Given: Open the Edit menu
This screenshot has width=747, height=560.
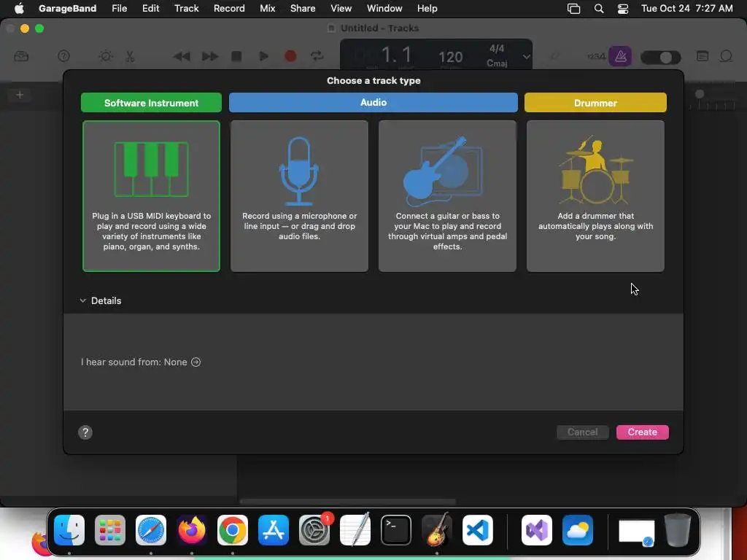Looking at the screenshot, I should click(150, 8).
